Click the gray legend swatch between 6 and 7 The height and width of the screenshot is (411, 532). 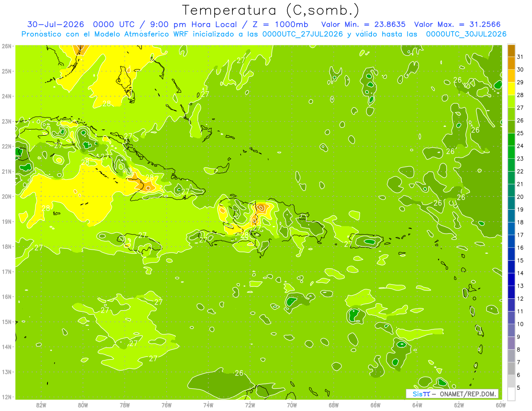[511, 368]
